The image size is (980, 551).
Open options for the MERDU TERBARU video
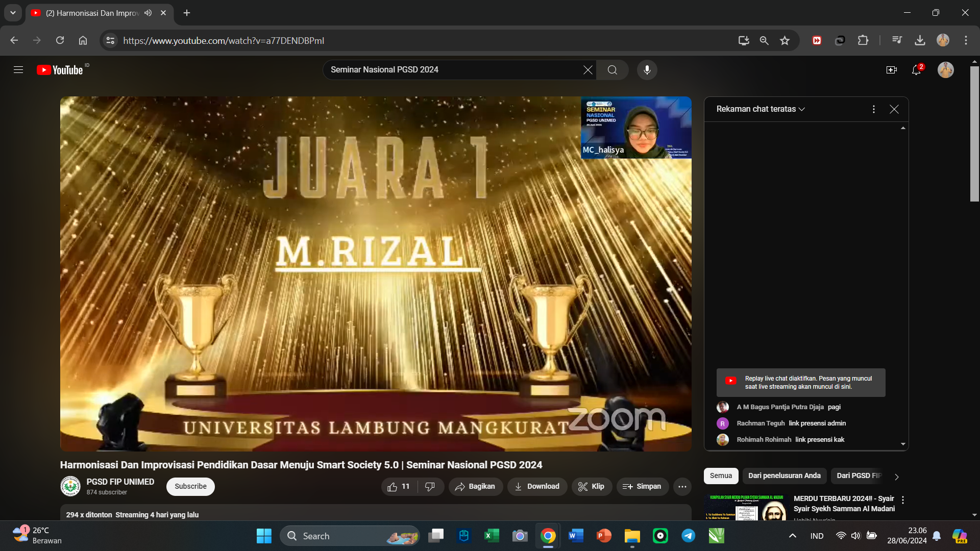(903, 500)
